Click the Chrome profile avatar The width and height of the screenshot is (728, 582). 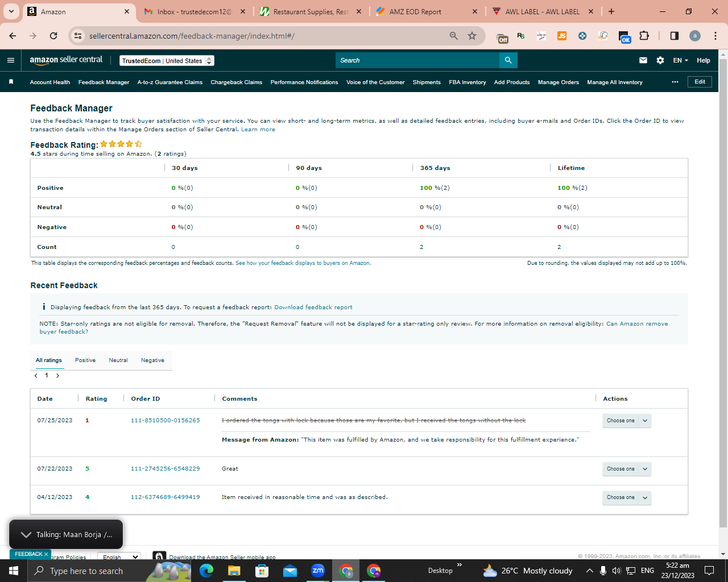pos(695,36)
